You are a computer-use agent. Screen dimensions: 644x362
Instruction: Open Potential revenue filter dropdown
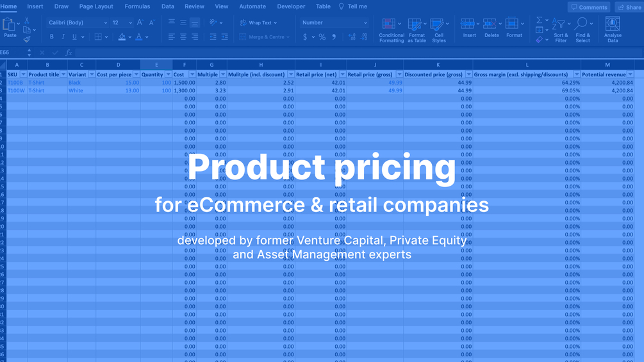[x=630, y=74]
